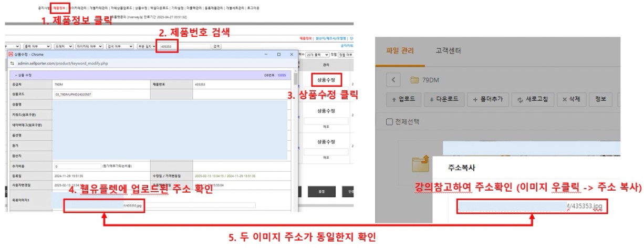Viewport: 644px width, 249px height.
Task: Click the parent folder icon in the file list
Action: pyautogui.click(x=421, y=163)
